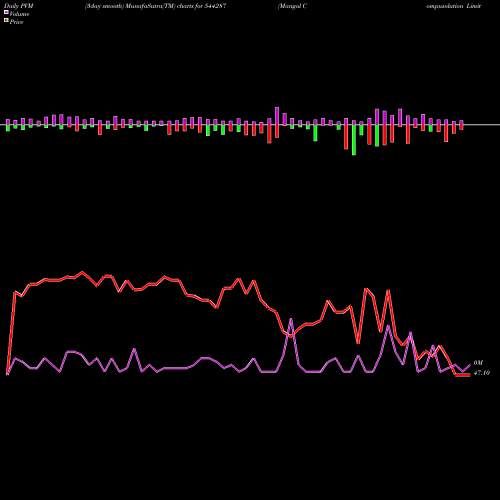Click the purple Volume legend swatch
The image size is (500, 500).
6,13
